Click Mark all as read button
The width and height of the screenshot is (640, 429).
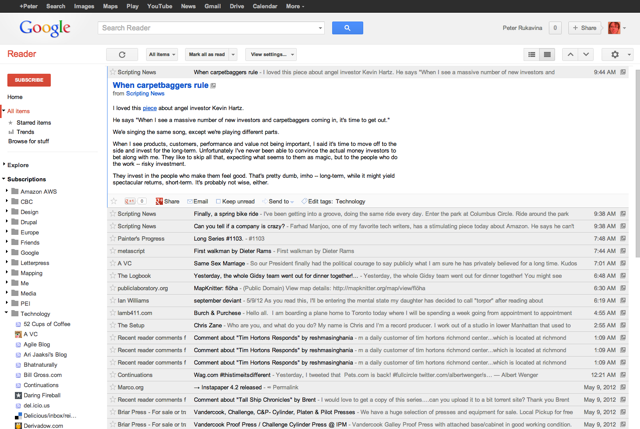tap(207, 54)
